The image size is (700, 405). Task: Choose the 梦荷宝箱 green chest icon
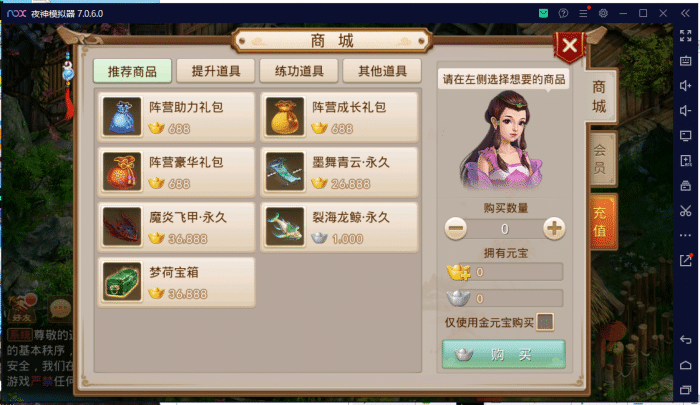pyautogui.click(x=122, y=282)
